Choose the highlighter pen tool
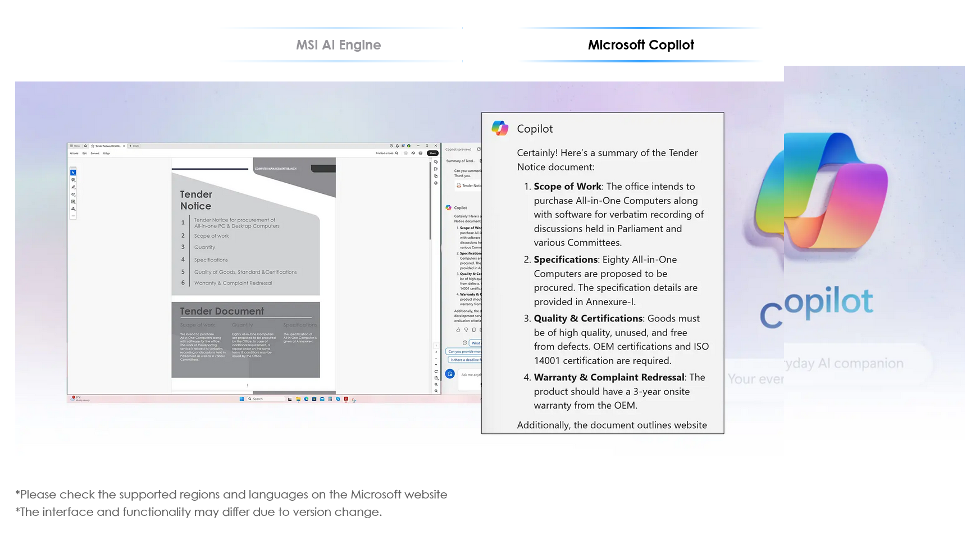The width and height of the screenshot is (980, 553). [x=73, y=187]
